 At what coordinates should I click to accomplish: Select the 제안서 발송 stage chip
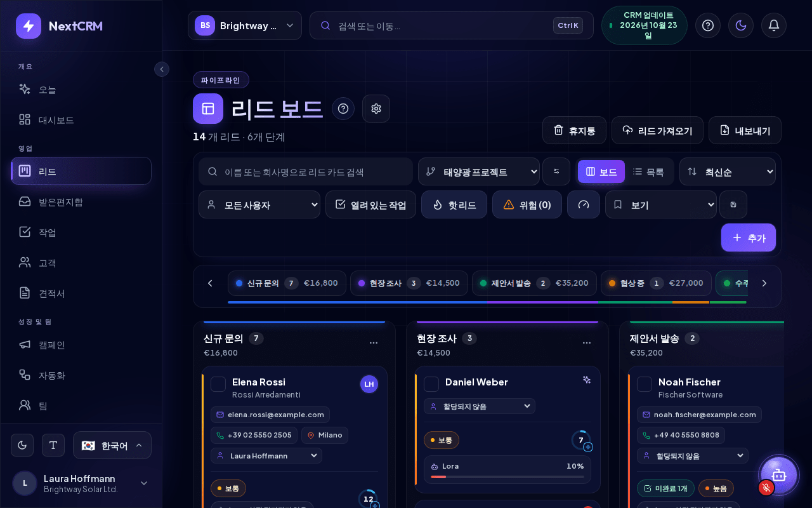click(x=534, y=283)
